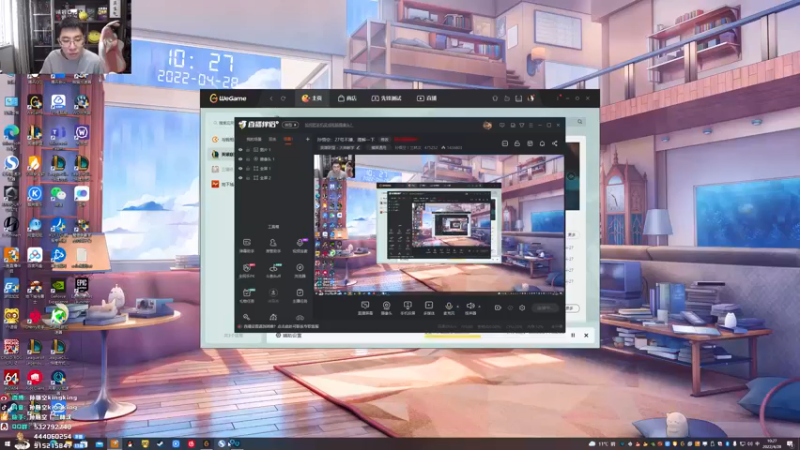Select the 全屏1 source row
This screenshot has height=450, width=800.
point(273,168)
